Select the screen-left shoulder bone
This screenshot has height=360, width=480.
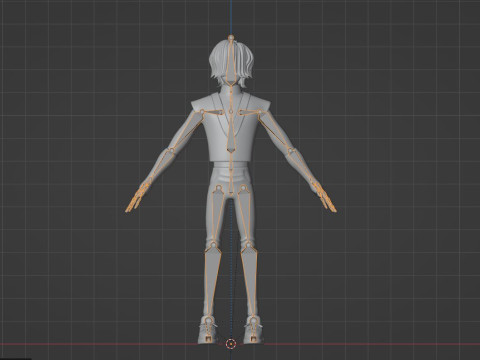[212, 113]
